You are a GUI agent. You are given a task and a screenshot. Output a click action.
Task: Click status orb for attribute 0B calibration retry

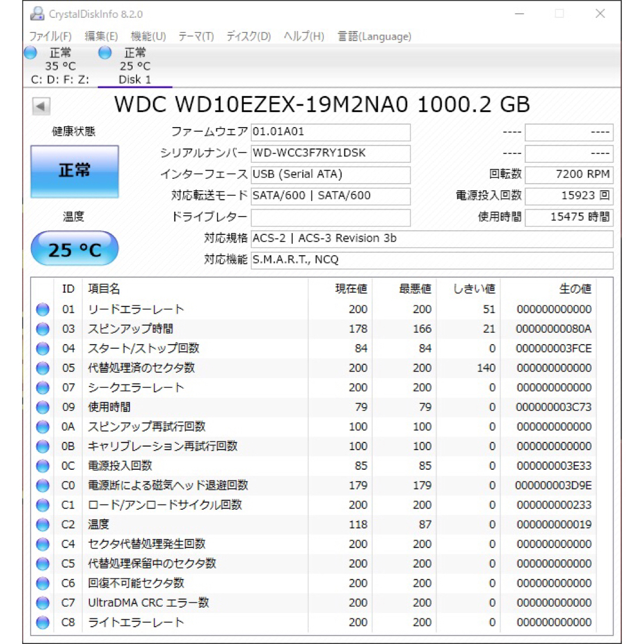coord(43,447)
